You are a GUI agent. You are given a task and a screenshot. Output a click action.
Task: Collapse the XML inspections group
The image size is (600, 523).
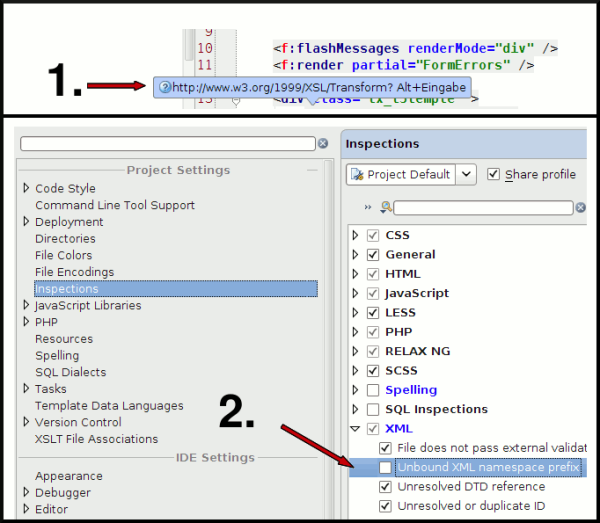tap(355, 429)
